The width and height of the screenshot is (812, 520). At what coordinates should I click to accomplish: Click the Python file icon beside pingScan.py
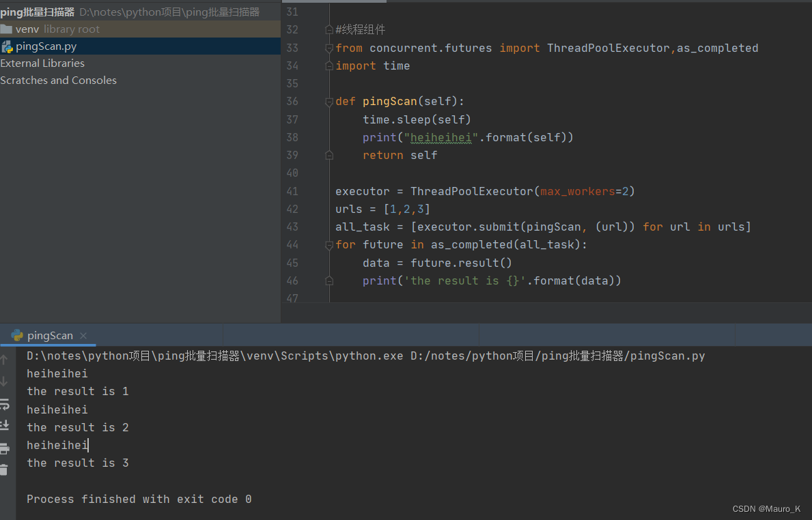pos(7,46)
